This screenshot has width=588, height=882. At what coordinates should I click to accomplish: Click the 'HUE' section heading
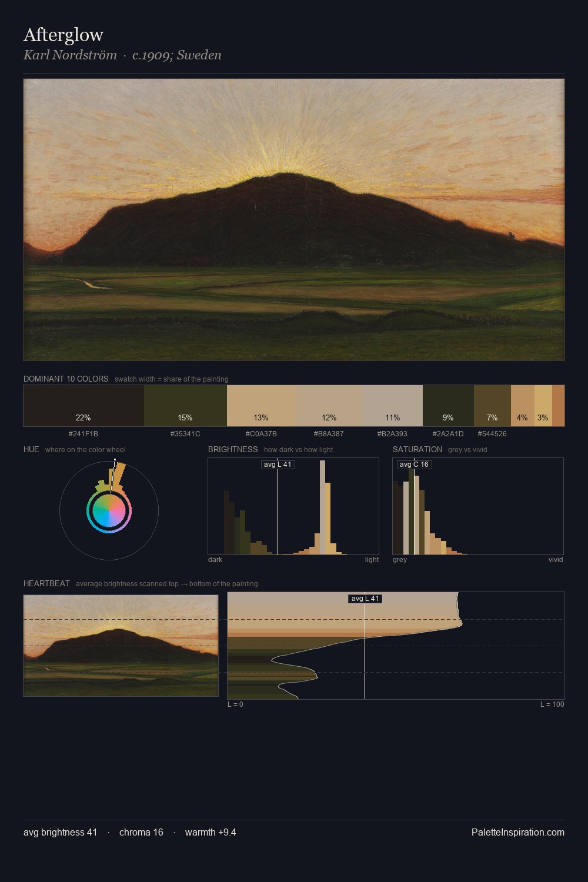tap(31, 449)
